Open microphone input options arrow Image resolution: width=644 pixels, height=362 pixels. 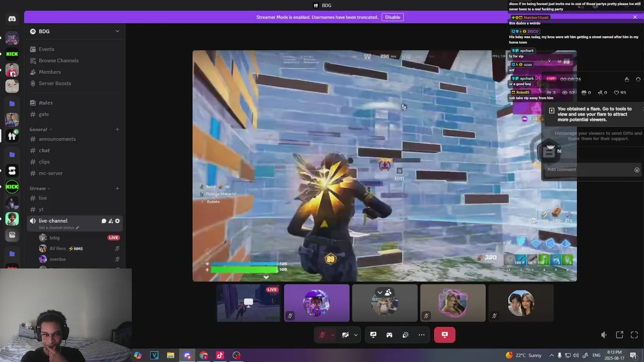coord(333,335)
